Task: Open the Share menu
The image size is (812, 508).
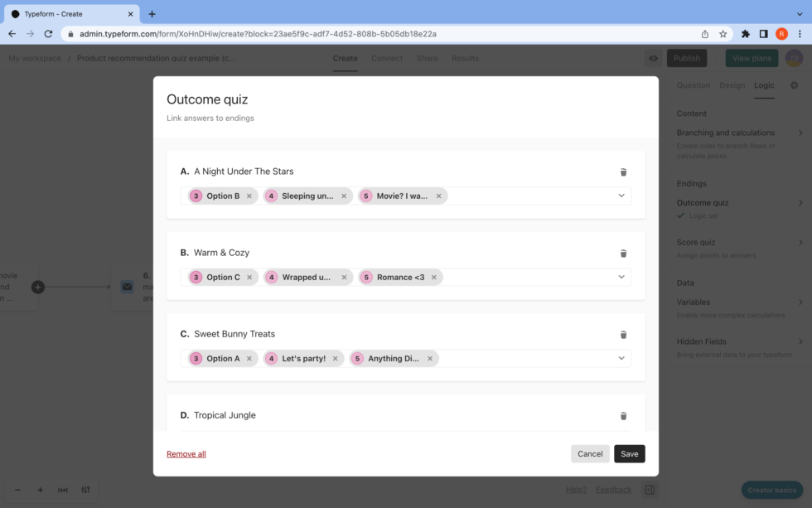Action: pyautogui.click(x=427, y=58)
